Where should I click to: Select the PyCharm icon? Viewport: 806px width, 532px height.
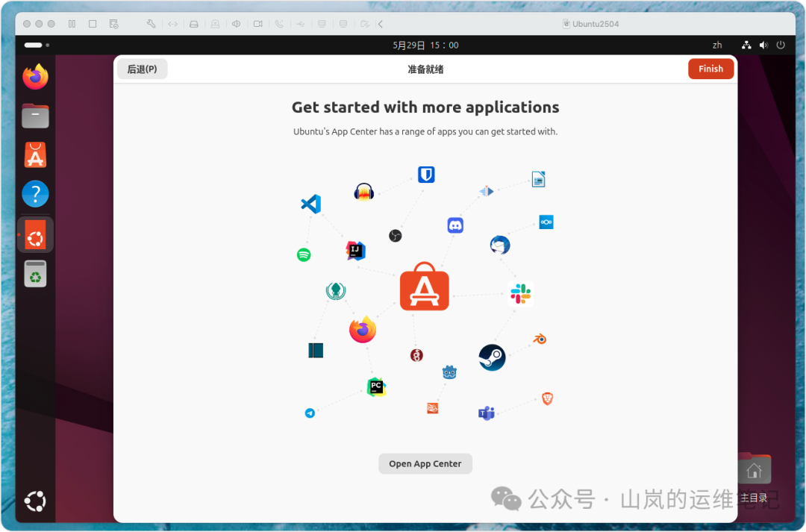click(x=376, y=387)
